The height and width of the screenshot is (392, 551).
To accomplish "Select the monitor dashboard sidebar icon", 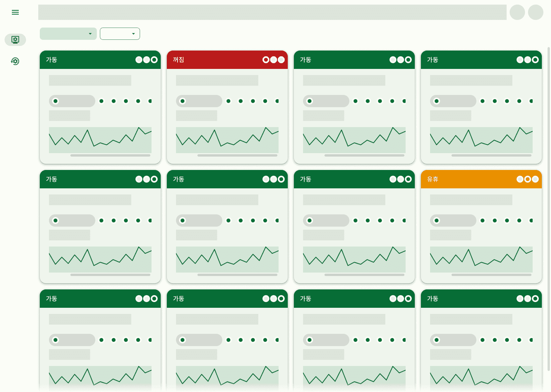I will 15,40.
